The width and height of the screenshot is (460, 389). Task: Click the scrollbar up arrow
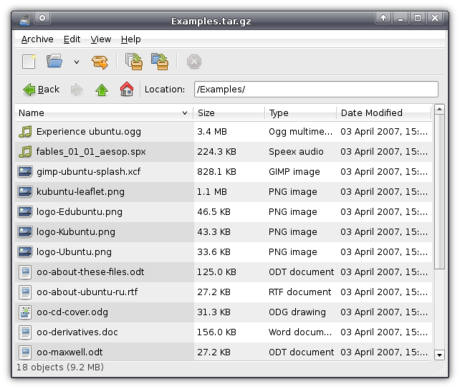pos(439,109)
